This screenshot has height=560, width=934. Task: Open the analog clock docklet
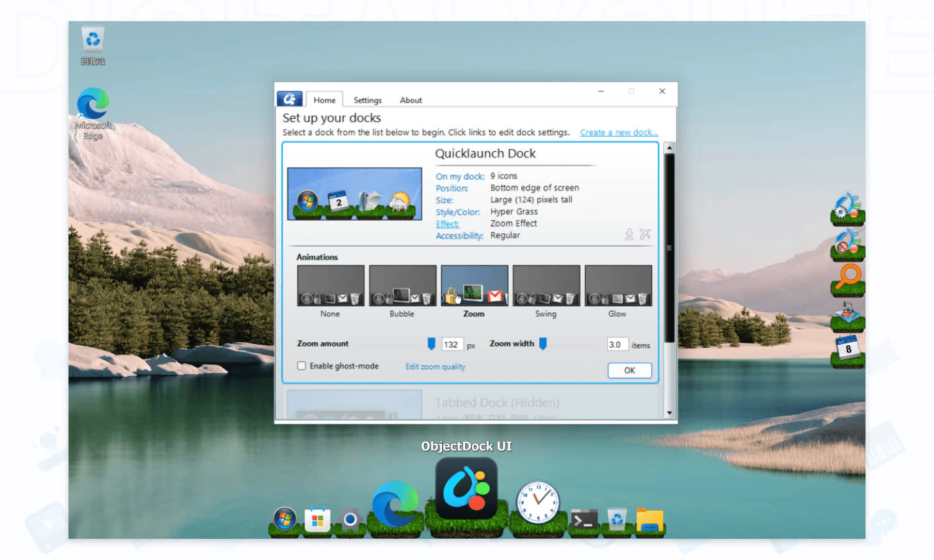(538, 503)
